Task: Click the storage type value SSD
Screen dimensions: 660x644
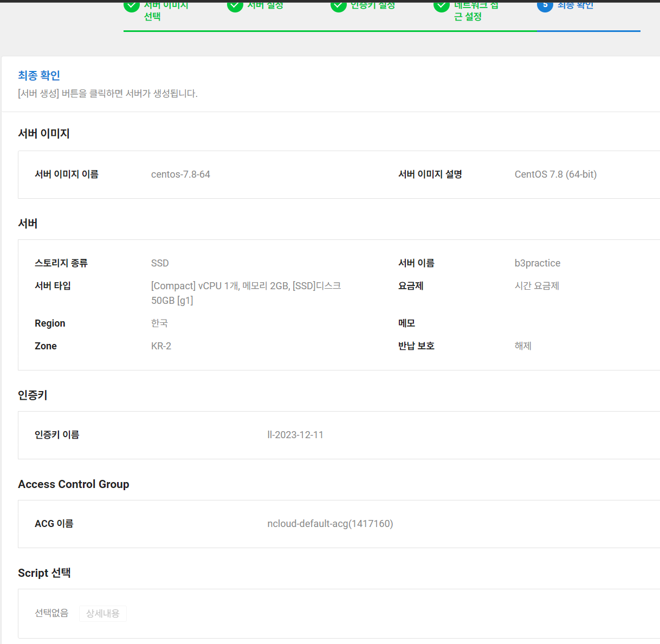Action: (160, 263)
